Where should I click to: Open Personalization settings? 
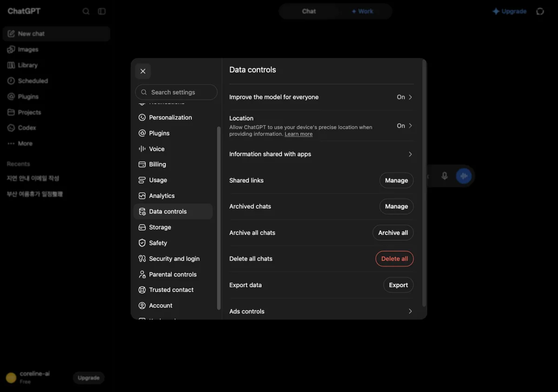(x=173, y=118)
